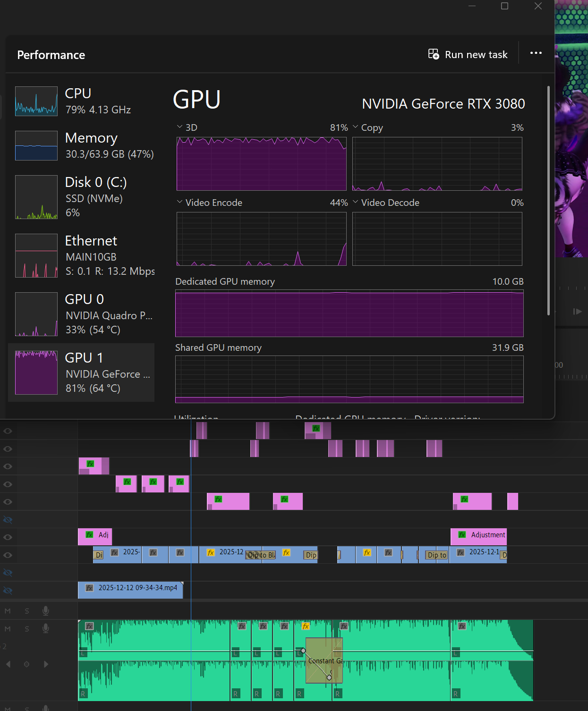Click the Performance page heading
This screenshot has width=588, height=711.
click(51, 55)
